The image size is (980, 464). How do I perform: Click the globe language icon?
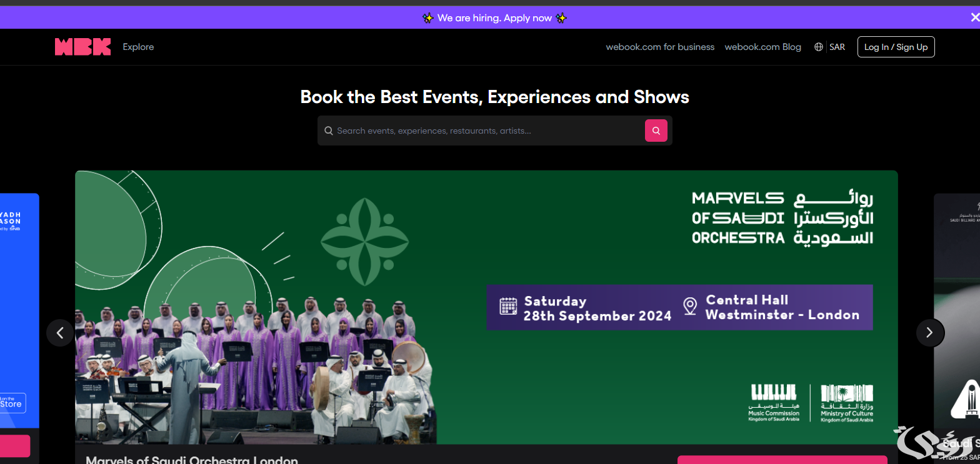pos(819,47)
